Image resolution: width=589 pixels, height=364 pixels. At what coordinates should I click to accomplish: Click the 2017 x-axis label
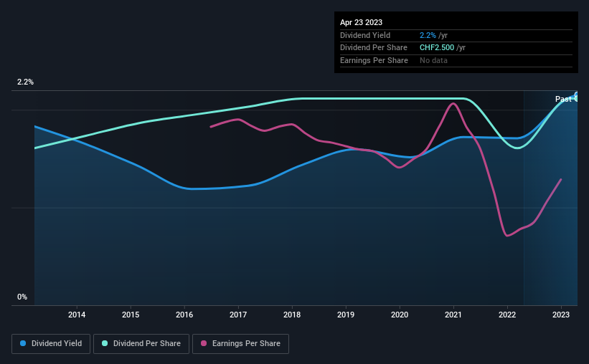[238, 315]
